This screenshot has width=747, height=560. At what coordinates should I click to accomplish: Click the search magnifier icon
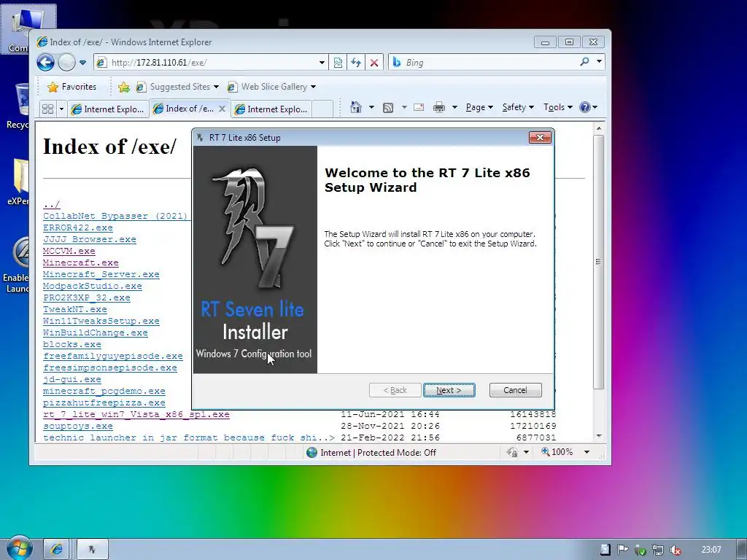tap(584, 61)
